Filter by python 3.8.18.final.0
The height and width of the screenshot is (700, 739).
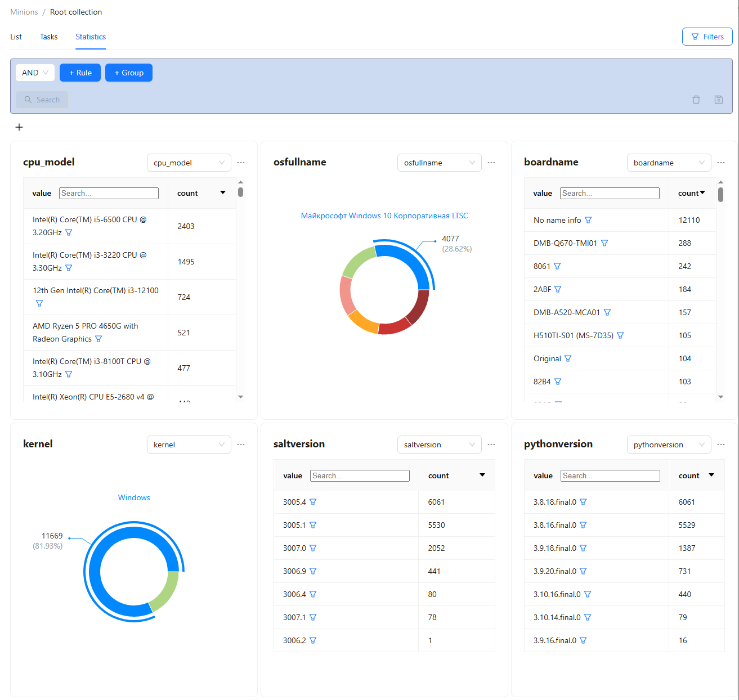583,502
